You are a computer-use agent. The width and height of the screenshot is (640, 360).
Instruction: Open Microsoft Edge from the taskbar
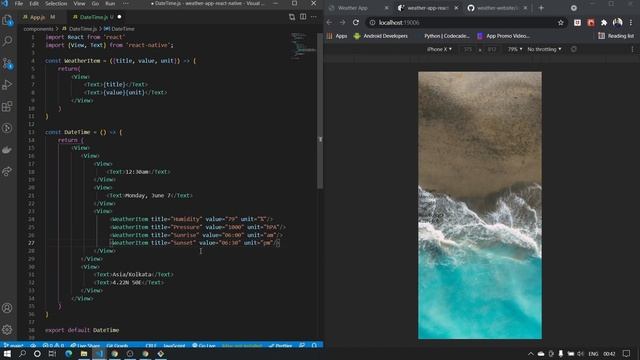69,353
